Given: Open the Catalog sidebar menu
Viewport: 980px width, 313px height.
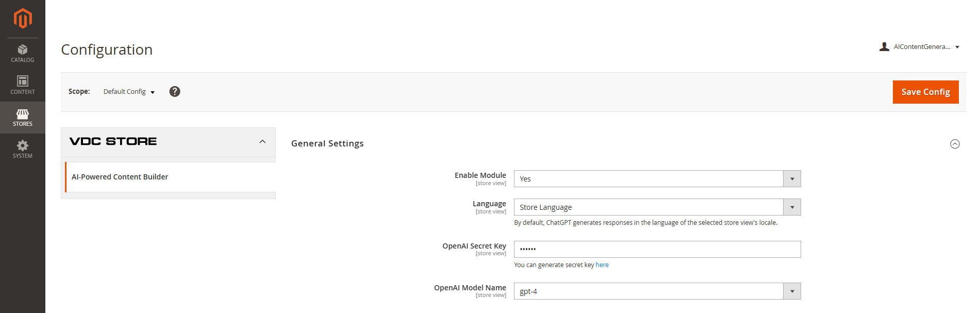Looking at the screenshot, I should click(x=23, y=54).
